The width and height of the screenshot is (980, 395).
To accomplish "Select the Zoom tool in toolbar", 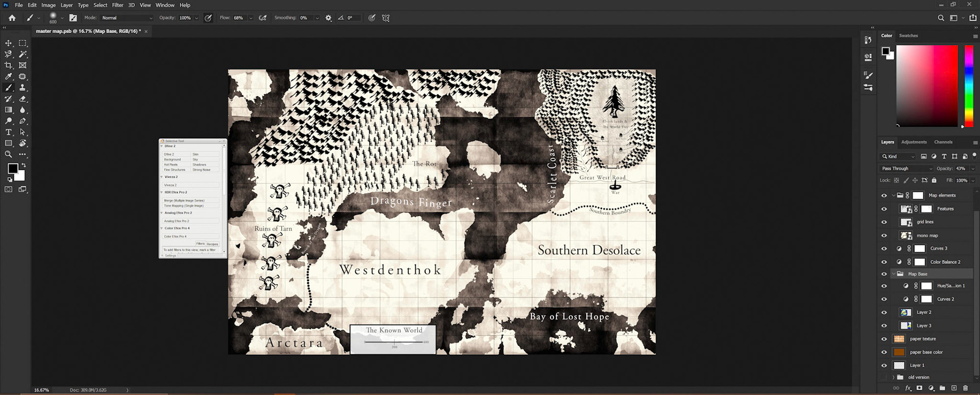I will 9,154.
